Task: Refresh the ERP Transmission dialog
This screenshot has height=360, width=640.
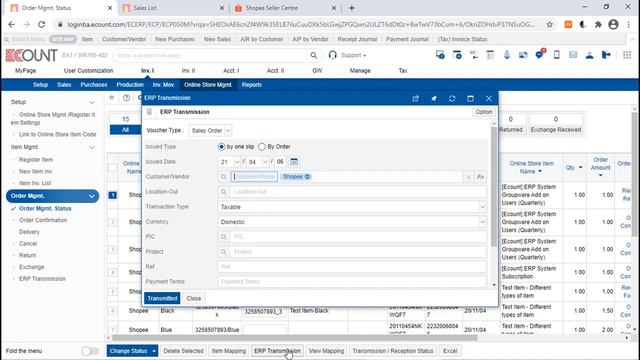Action: 452,98
